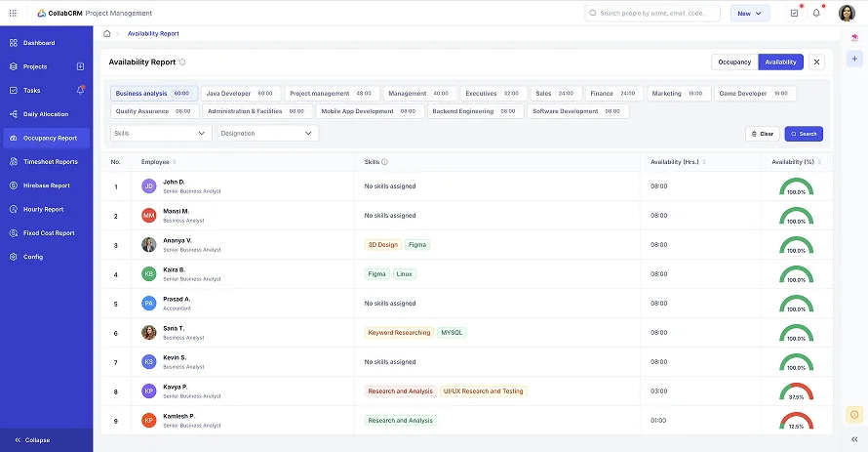Show the Skills column info icon

point(384,162)
